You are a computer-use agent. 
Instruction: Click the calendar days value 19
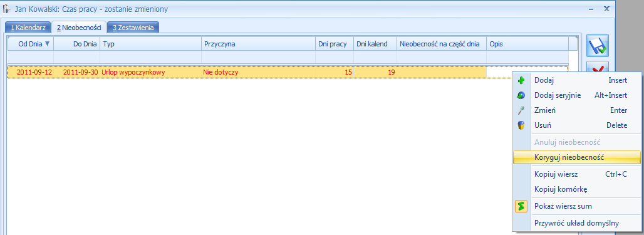click(375, 72)
